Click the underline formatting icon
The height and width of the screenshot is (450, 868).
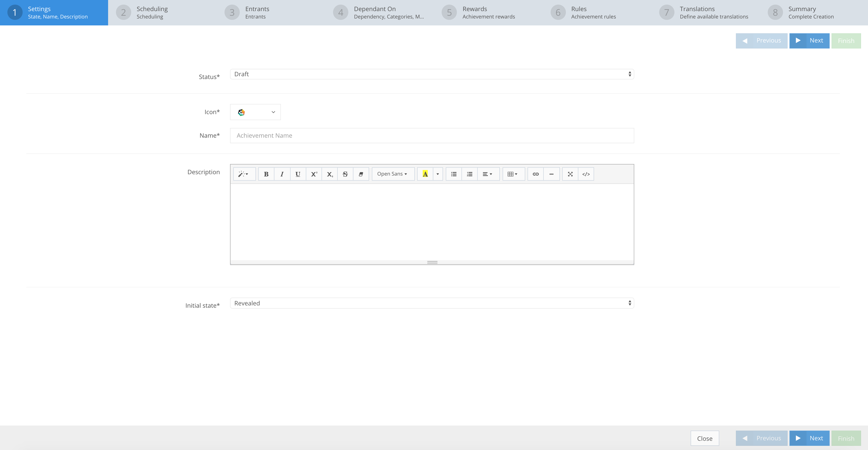click(x=298, y=174)
